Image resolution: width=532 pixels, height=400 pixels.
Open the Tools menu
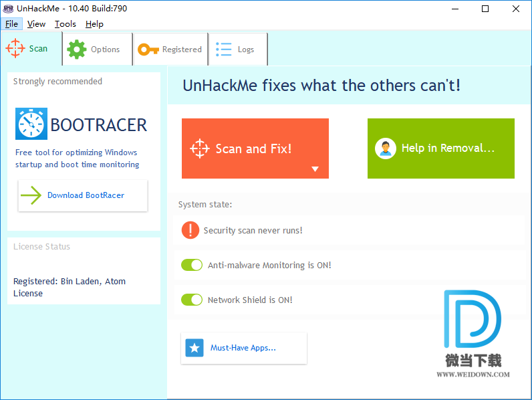coord(65,24)
